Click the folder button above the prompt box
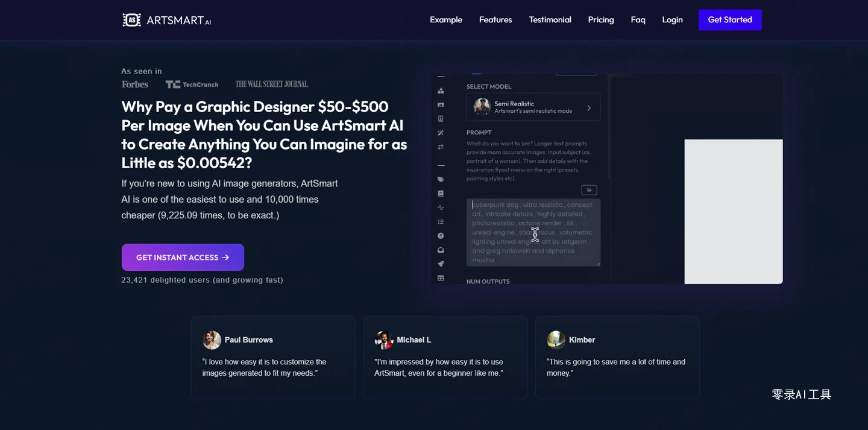This screenshot has height=430, width=868. click(x=589, y=190)
